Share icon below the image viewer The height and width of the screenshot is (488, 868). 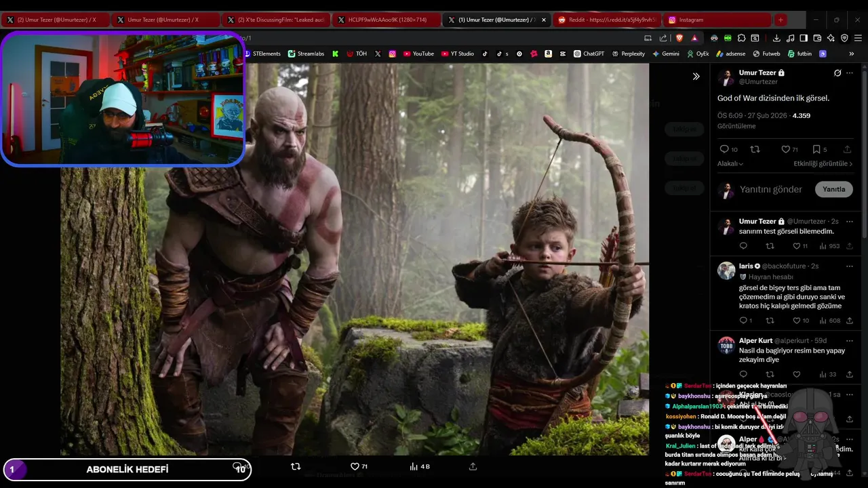(x=473, y=466)
